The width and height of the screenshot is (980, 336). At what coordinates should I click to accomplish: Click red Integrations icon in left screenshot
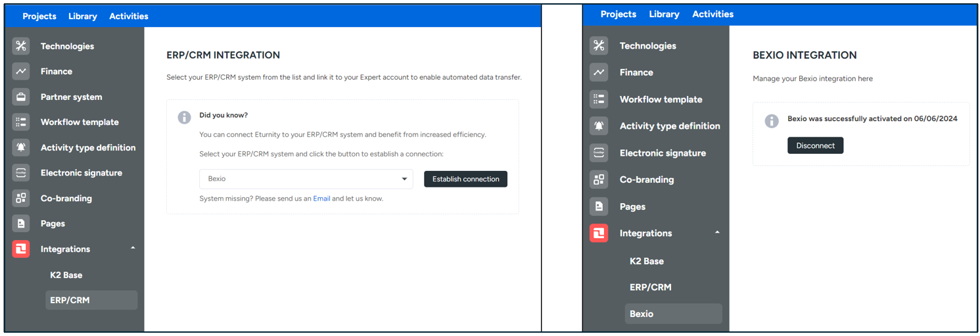tap(21, 249)
